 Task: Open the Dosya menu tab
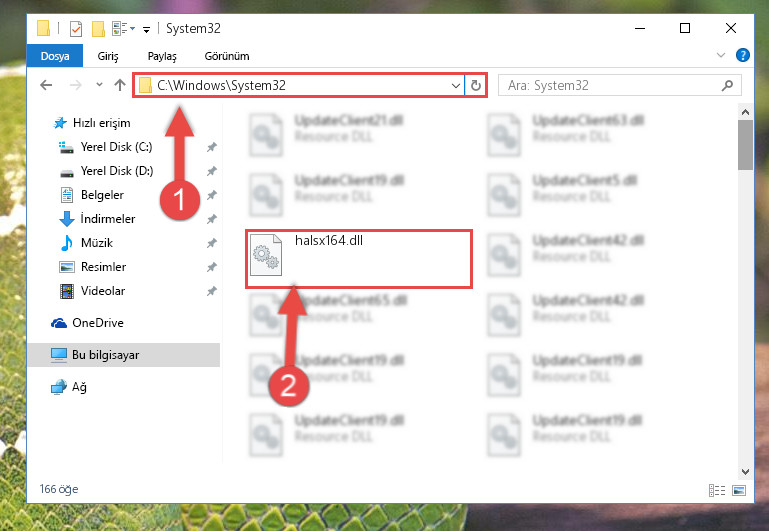point(55,56)
